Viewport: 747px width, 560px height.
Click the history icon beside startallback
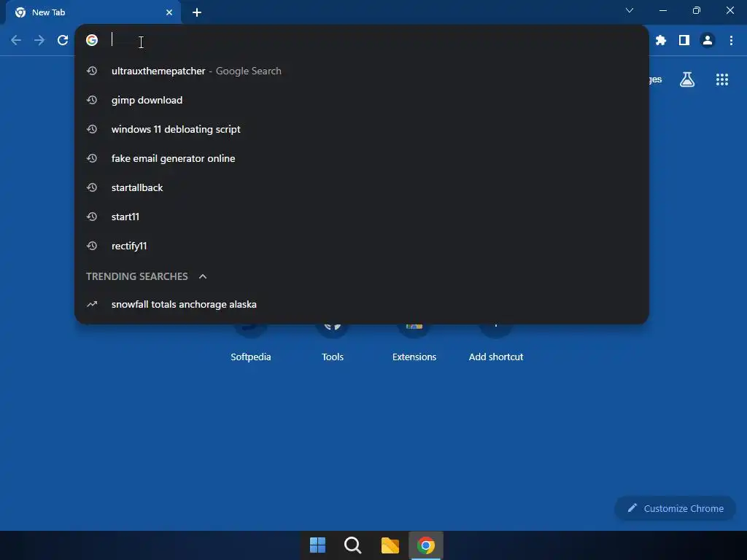point(92,187)
